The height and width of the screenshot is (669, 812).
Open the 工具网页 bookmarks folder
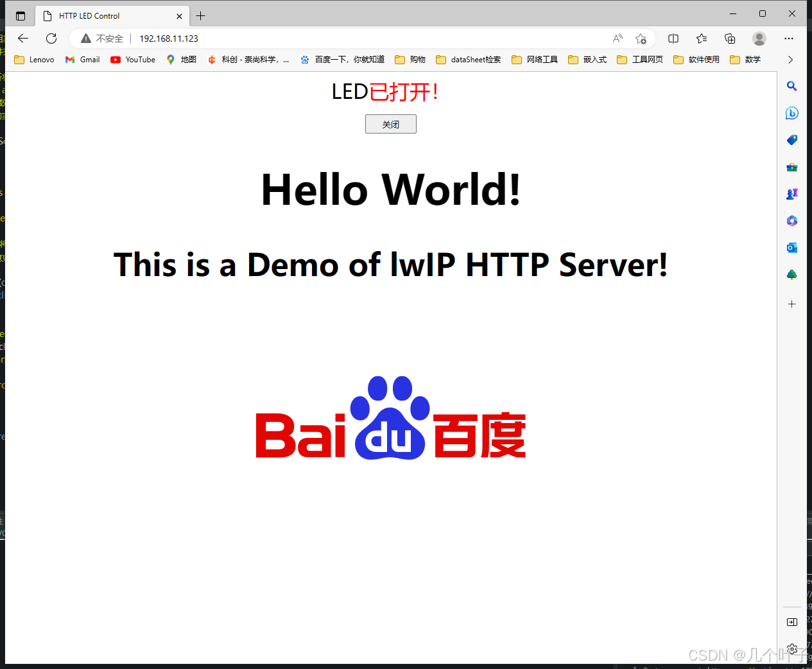click(640, 60)
